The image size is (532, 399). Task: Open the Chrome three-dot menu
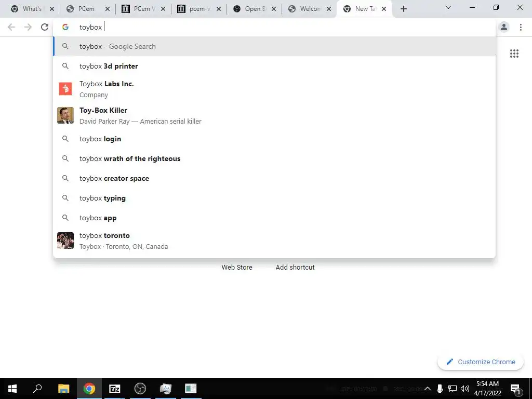(x=521, y=27)
